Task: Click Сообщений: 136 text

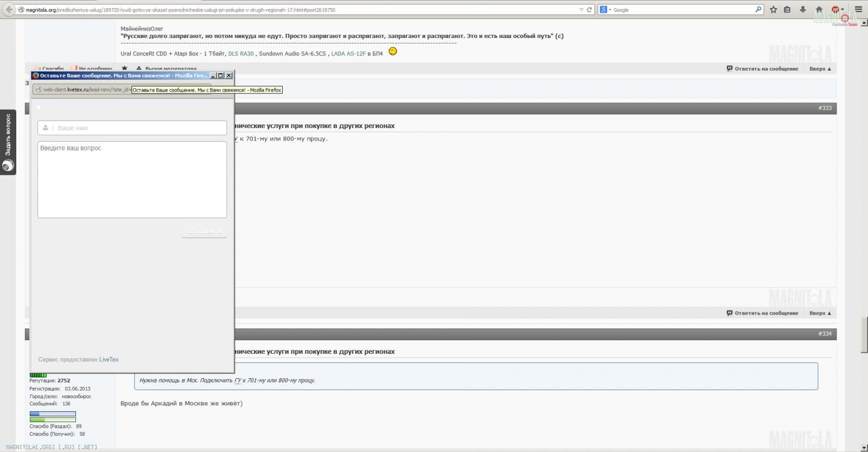Action: pyautogui.click(x=50, y=404)
